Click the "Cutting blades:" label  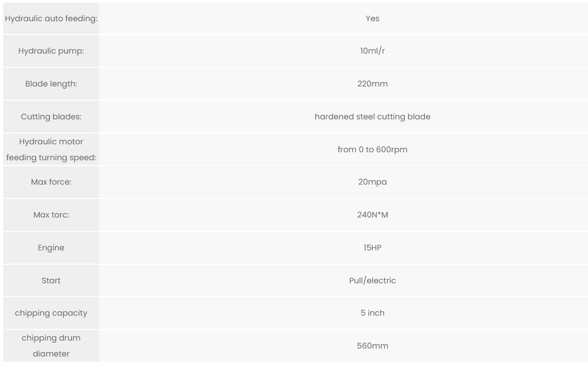[51, 117]
